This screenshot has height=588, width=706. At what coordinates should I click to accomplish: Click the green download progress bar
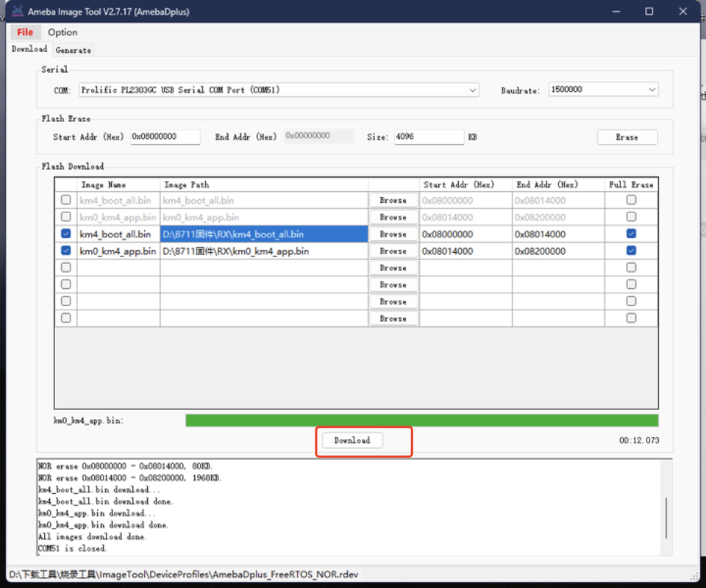(421, 420)
